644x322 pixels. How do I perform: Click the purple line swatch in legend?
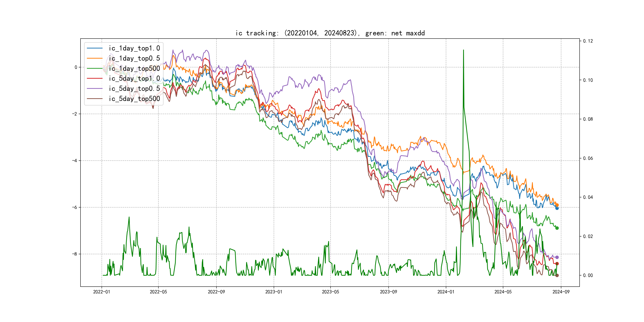coord(95,88)
